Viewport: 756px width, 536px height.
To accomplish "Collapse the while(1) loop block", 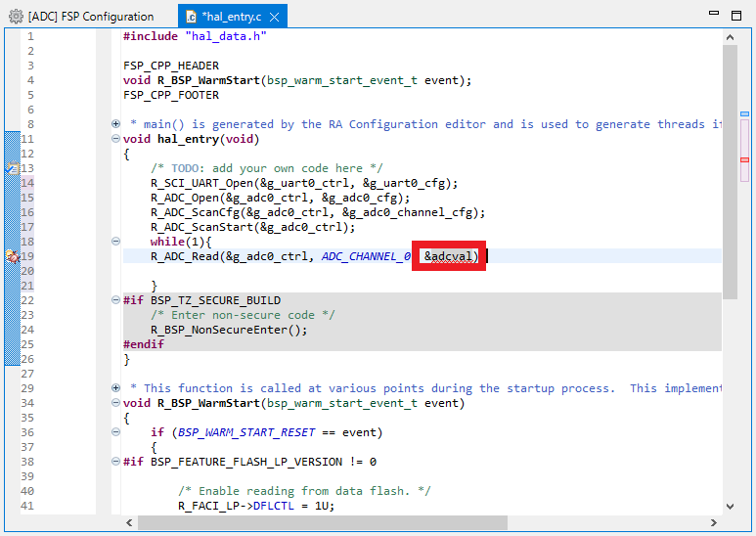I will click(x=115, y=241).
